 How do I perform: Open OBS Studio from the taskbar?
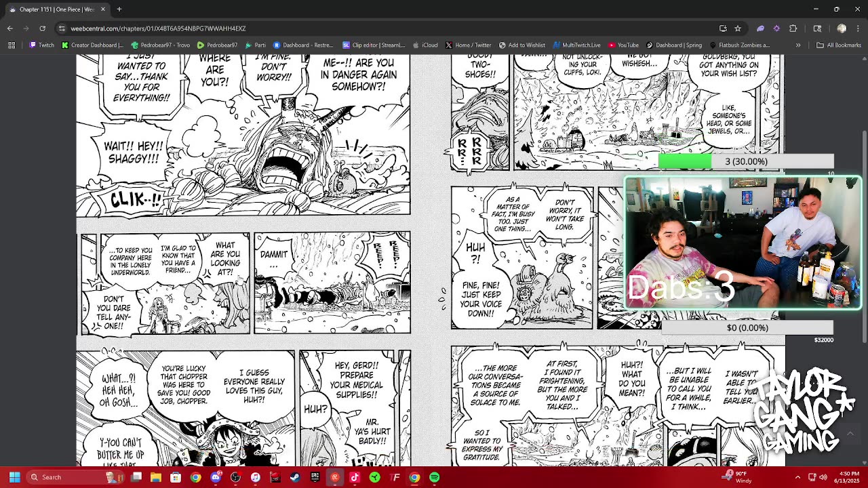(235, 477)
